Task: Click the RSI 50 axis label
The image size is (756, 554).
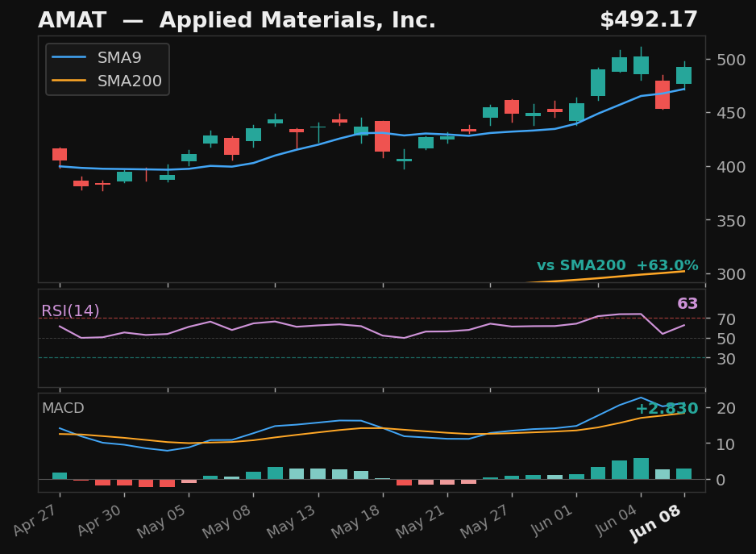Action: 726,339
